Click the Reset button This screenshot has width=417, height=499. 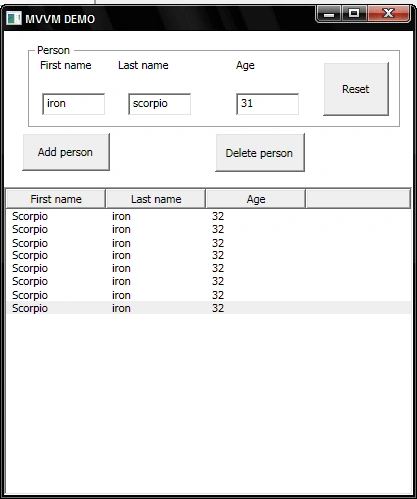(356, 89)
